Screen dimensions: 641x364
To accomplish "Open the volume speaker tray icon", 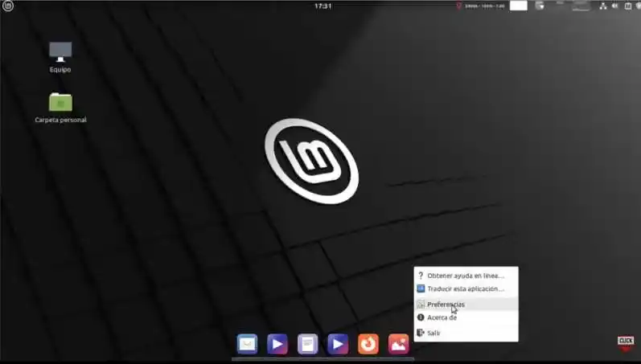I will (x=614, y=6).
